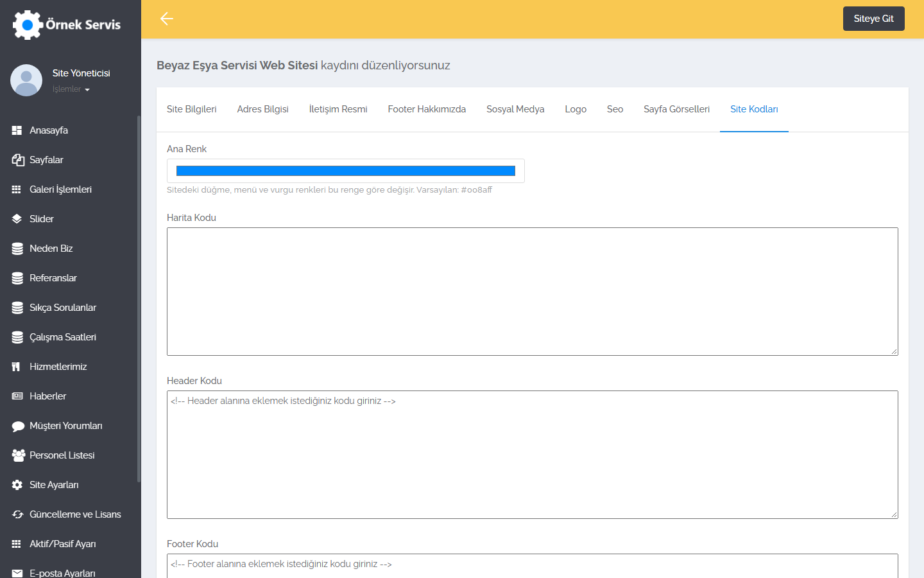
Task: Click into the Footer Kodu textarea
Action: pyautogui.click(x=533, y=566)
